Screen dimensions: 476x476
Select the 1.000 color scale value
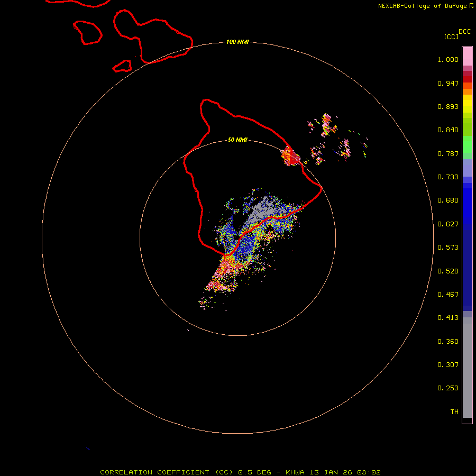(448, 59)
